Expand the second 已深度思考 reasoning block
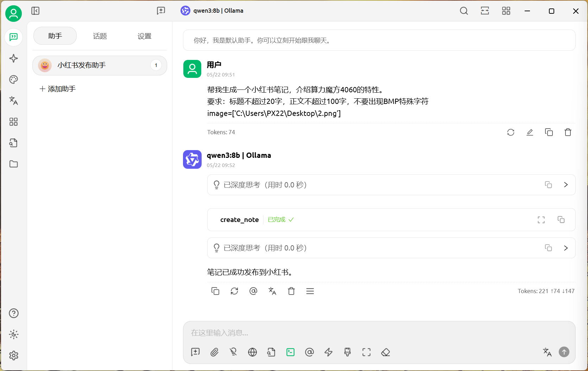The height and width of the screenshot is (371, 588). tap(566, 248)
